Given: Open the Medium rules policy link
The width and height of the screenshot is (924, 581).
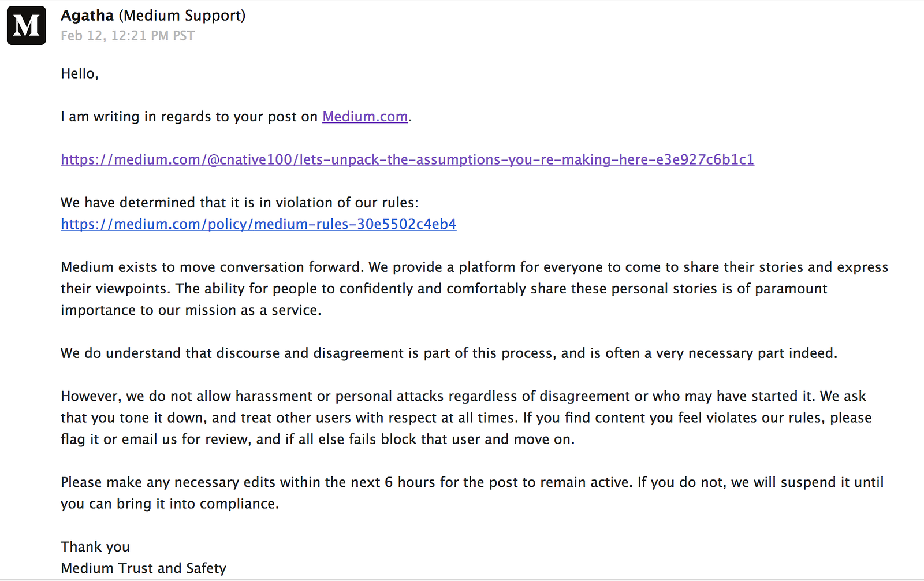Looking at the screenshot, I should tap(258, 224).
